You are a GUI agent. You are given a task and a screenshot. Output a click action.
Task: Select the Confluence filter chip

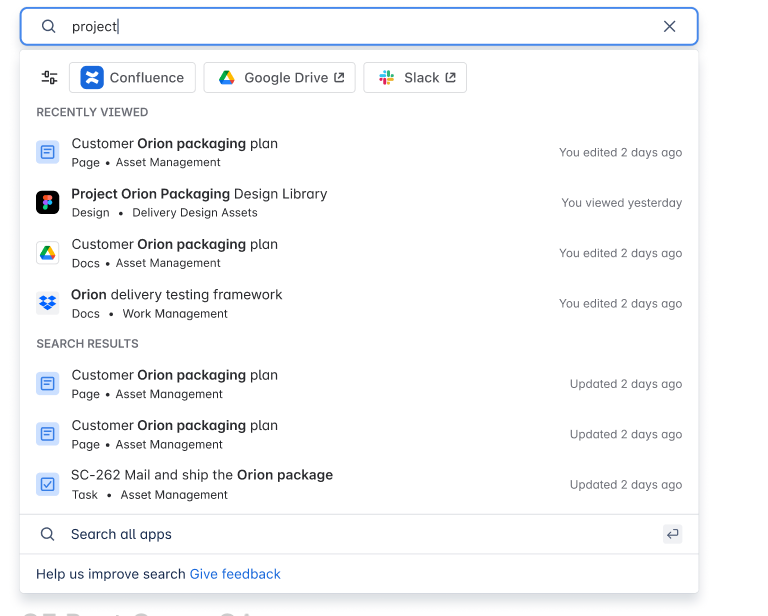[x=132, y=77]
